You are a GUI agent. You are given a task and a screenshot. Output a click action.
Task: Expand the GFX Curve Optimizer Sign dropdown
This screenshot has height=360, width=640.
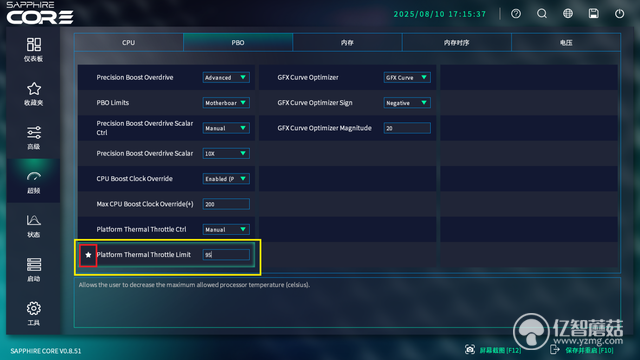point(407,103)
